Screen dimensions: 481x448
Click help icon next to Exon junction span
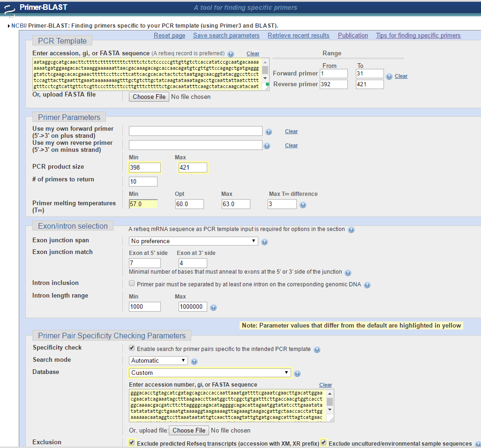coord(264,242)
